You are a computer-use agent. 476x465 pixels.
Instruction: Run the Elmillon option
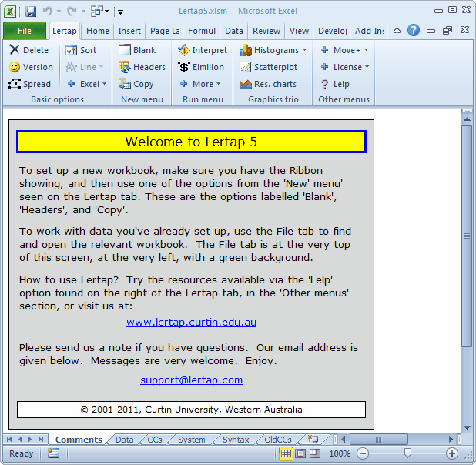[x=201, y=67]
